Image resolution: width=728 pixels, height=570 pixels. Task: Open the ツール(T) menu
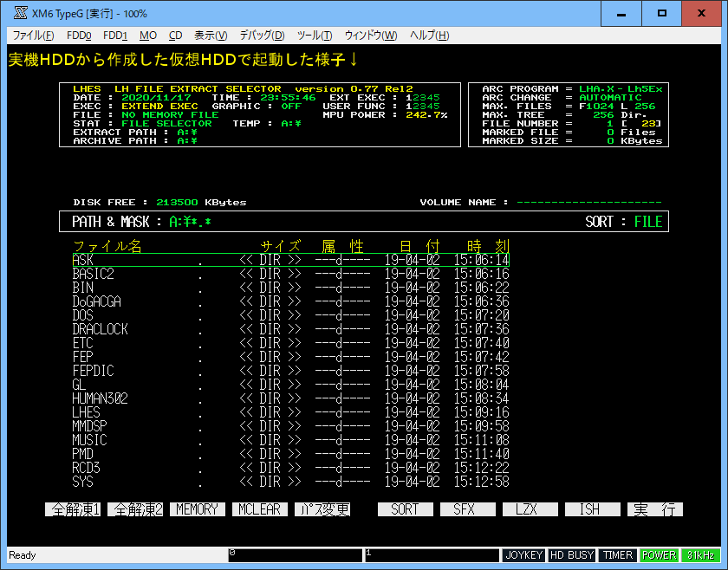315,36
